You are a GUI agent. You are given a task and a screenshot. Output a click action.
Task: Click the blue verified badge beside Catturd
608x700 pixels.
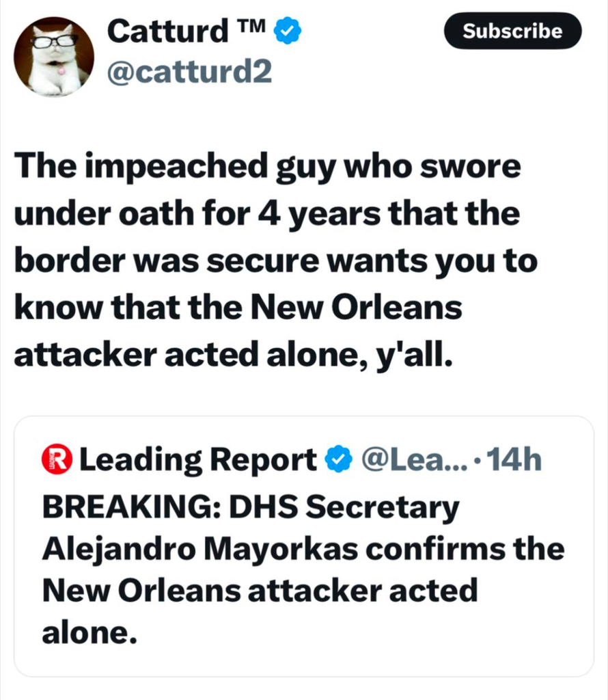[289, 31]
